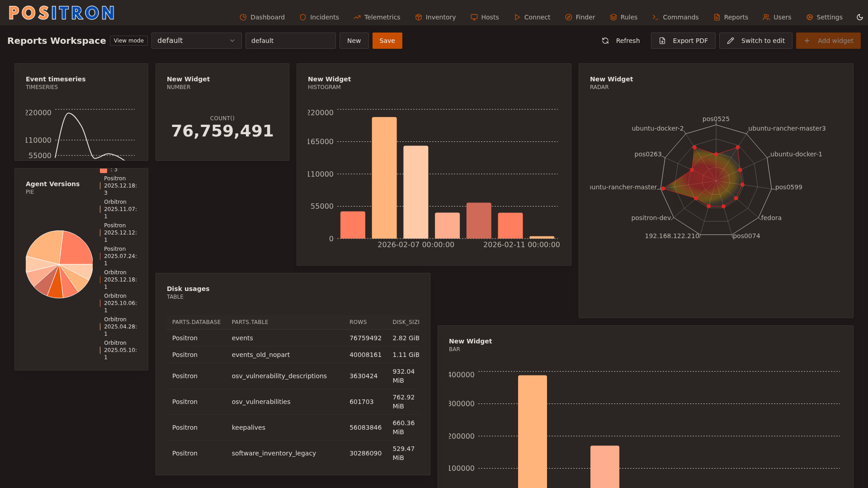Viewport: 868px width, 488px height.
Task: Click the Rules layers icon
Action: coord(613,17)
